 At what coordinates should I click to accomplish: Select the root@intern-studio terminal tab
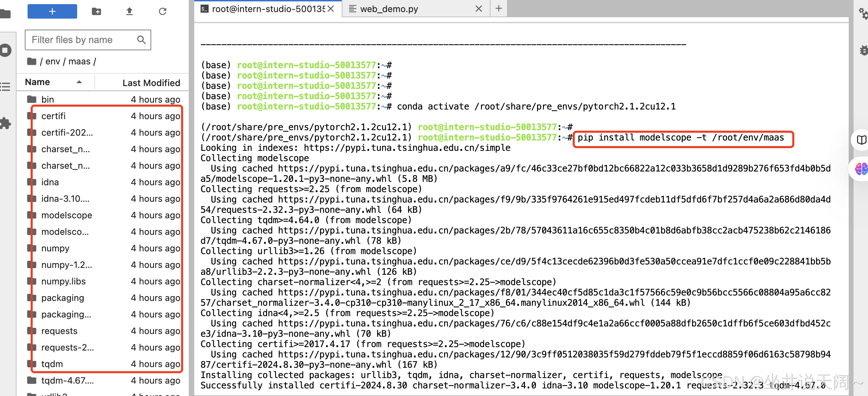tap(268, 9)
